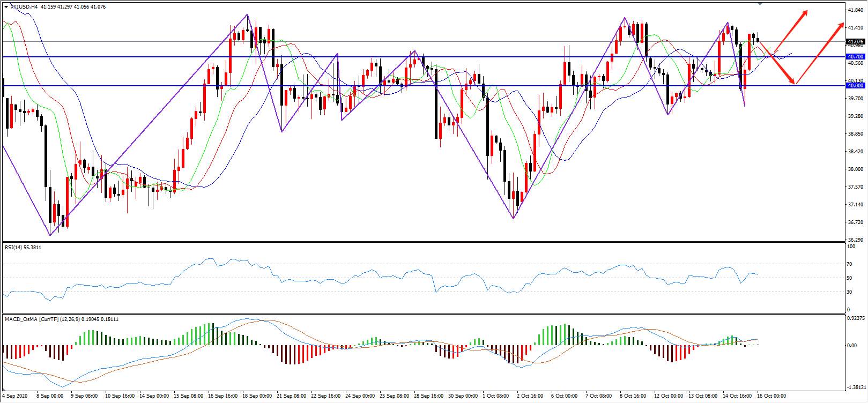Select the blue 40.000 level price tag
The width and height of the screenshot is (868, 403).
pos(855,85)
